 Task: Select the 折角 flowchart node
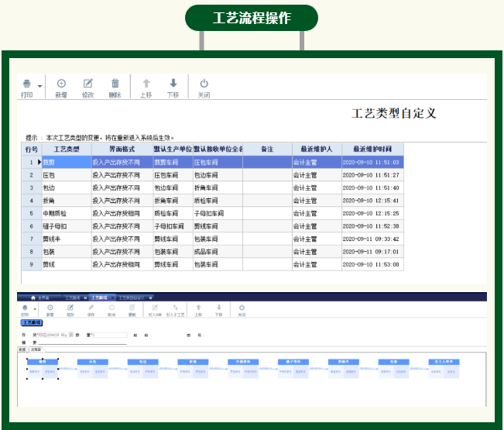[193, 368]
